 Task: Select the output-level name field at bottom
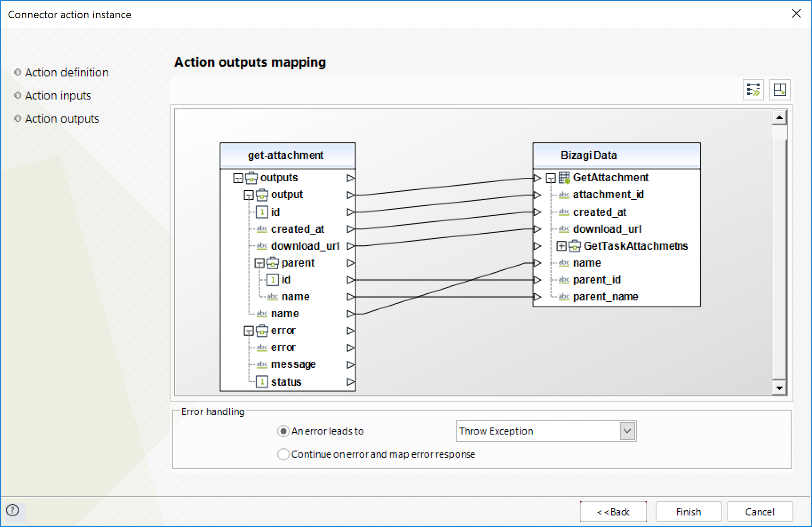pos(285,314)
